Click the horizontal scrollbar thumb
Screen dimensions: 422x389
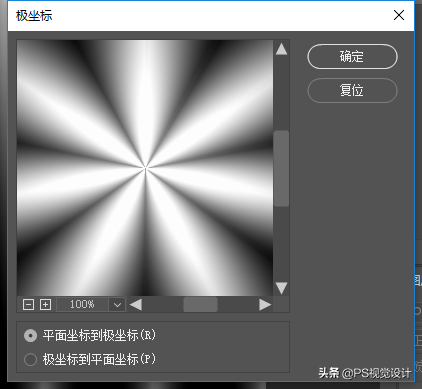point(200,305)
